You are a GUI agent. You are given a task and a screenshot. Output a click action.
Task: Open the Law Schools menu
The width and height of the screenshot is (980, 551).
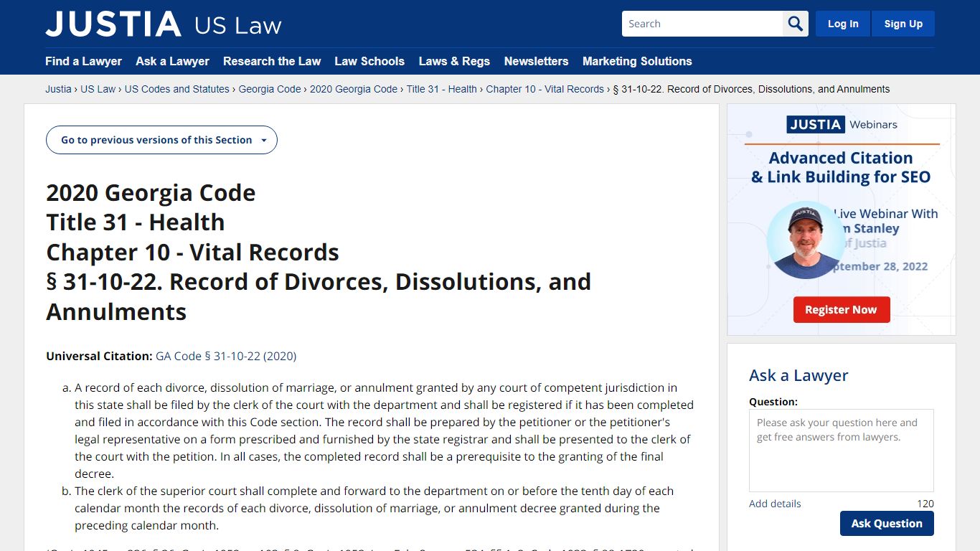pos(369,61)
